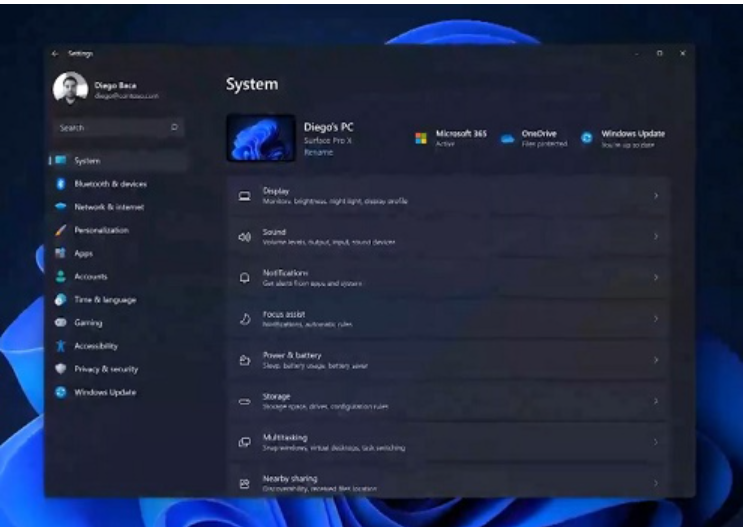Click the back arrow in Settings title bar
Viewport: 743px width, 527px height.
coord(55,54)
